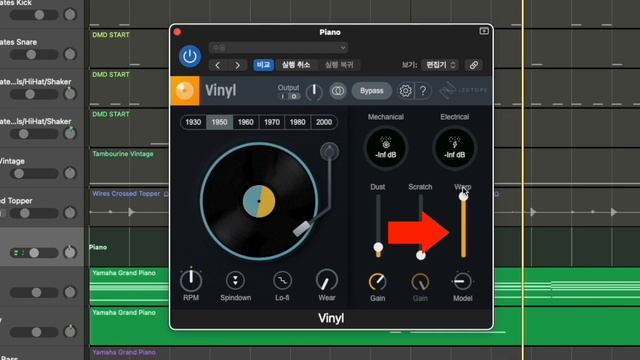Image resolution: width=640 pixels, height=360 pixels.
Task: Open help question mark icon
Action: pyautogui.click(x=423, y=91)
